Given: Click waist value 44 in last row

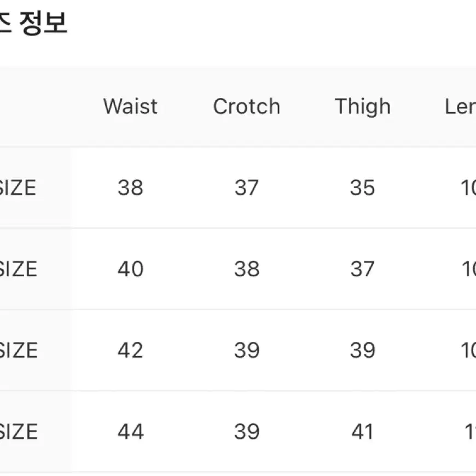Looking at the screenshot, I should (131, 432).
